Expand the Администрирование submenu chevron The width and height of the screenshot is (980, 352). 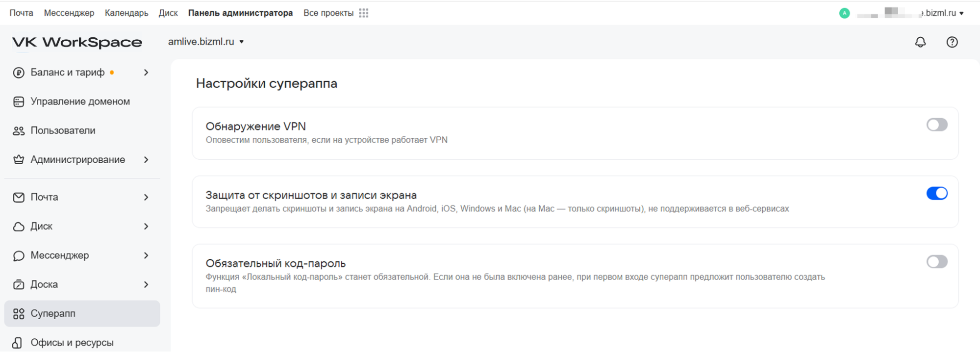(146, 160)
